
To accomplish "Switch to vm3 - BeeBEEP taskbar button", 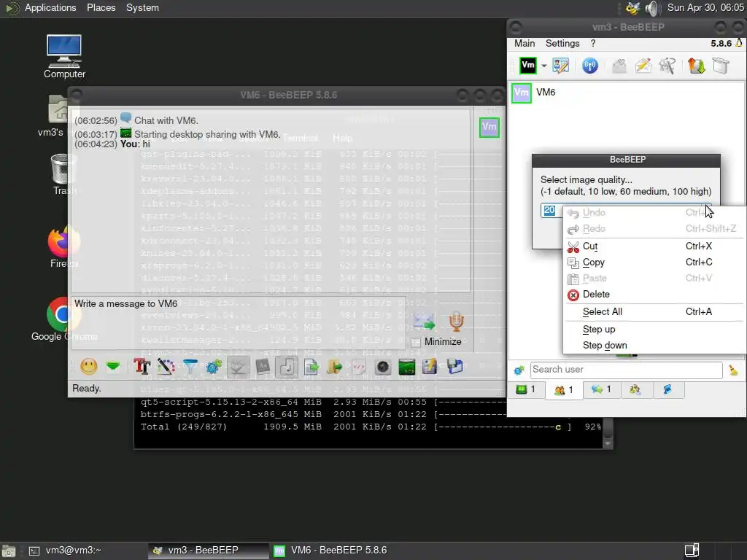I will [x=208, y=551].
